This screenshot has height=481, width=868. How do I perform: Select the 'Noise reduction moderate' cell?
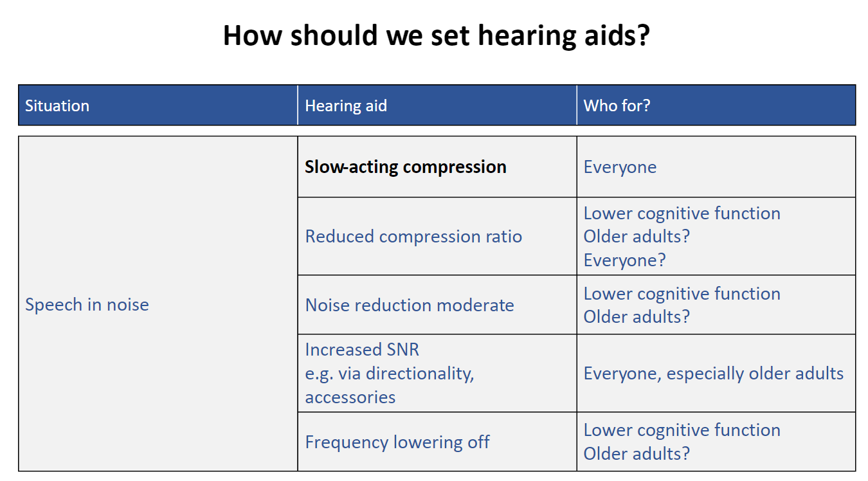[x=437, y=304]
